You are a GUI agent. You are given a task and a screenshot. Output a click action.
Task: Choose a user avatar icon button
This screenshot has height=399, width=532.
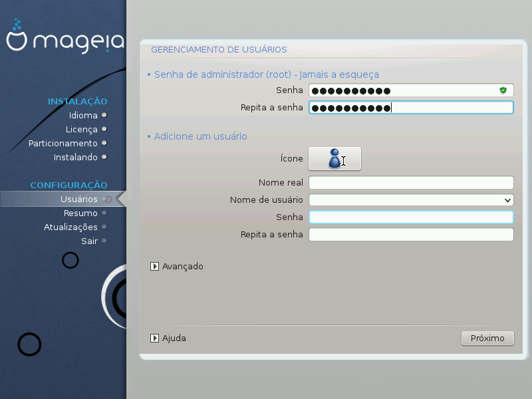334,159
